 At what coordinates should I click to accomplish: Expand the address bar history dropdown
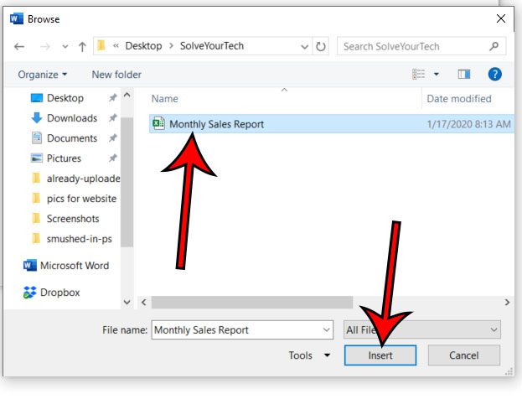click(302, 47)
